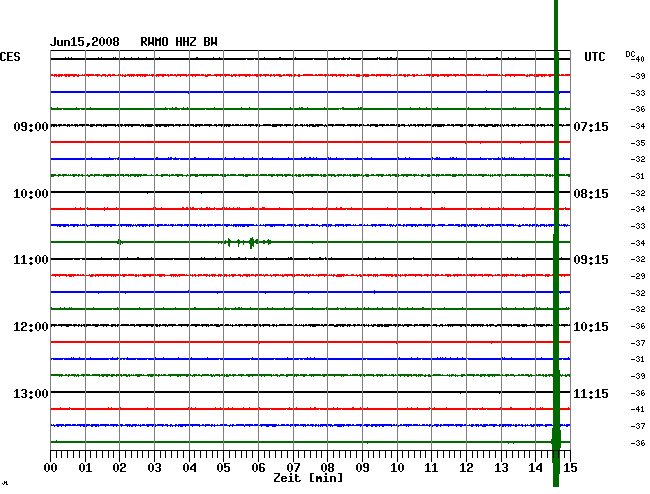Pick the 02 minute axis label
This screenshot has height=494, width=650.
pos(119,468)
